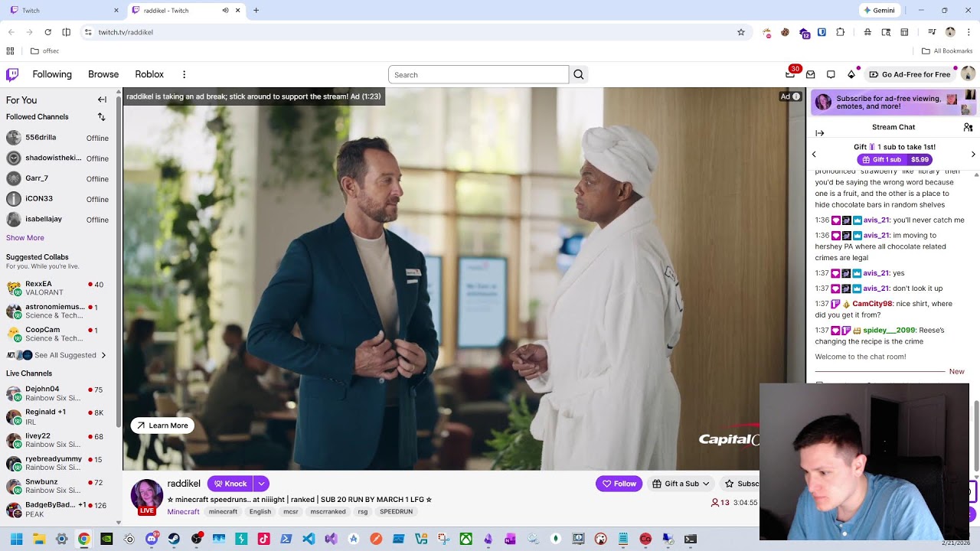The width and height of the screenshot is (980, 551).
Task: Click the Twitch search magnifier button
Action: [x=579, y=74]
